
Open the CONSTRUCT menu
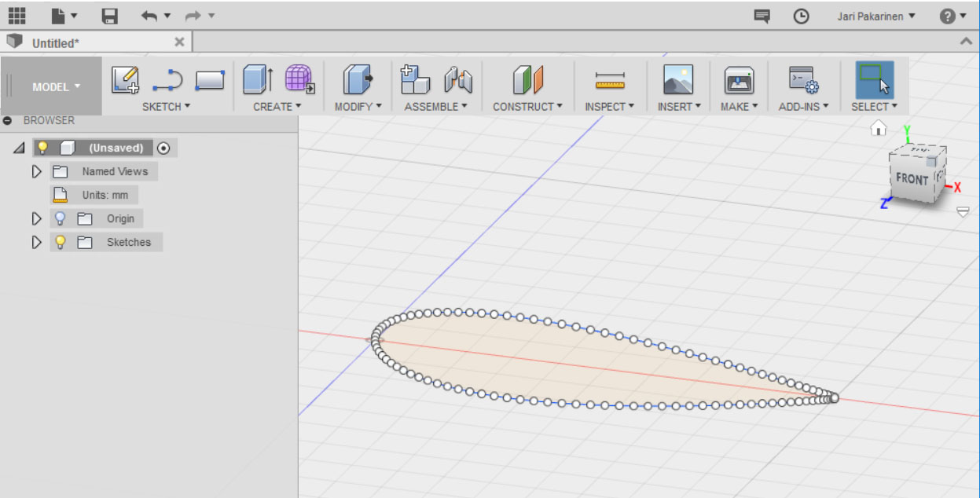(527, 106)
